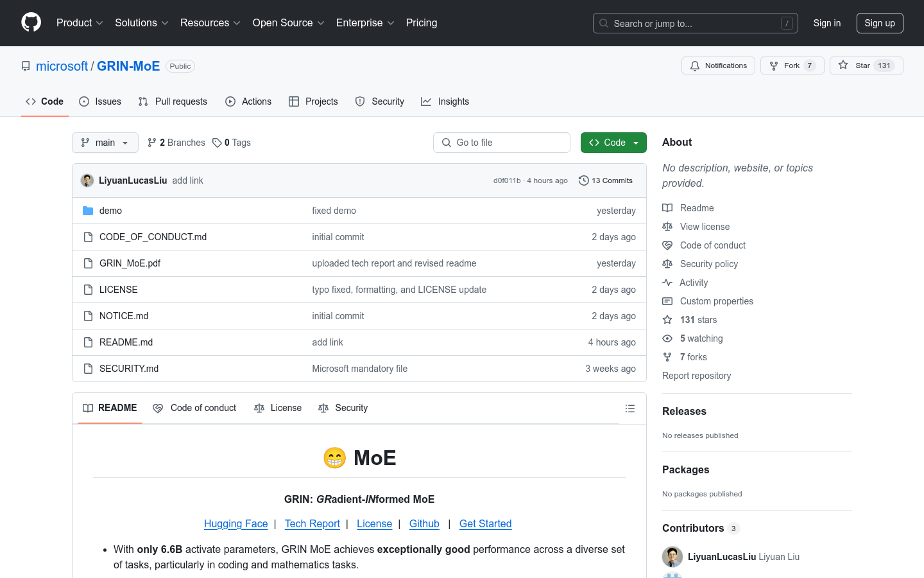Click the Search or jump to field
924x578 pixels.
696,23
